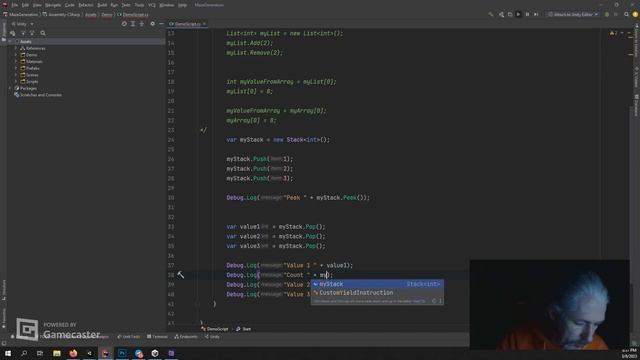Select Scratches and Consoles tree item
640x360 pixels.
(x=38, y=95)
